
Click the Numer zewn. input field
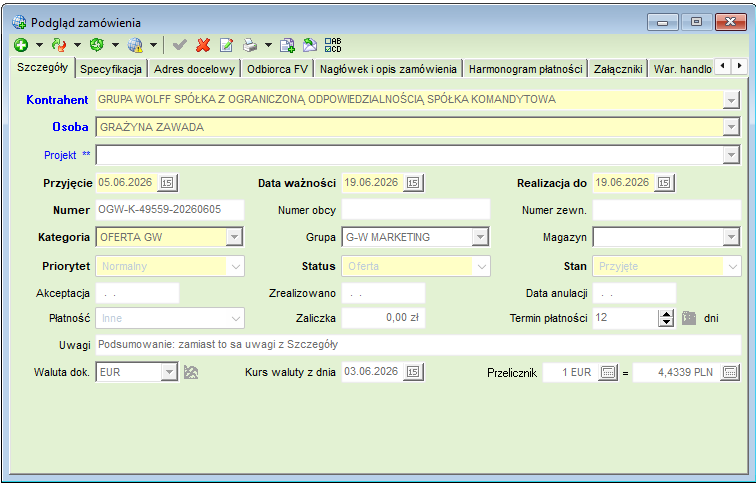pyautogui.click(x=666, y=210)
